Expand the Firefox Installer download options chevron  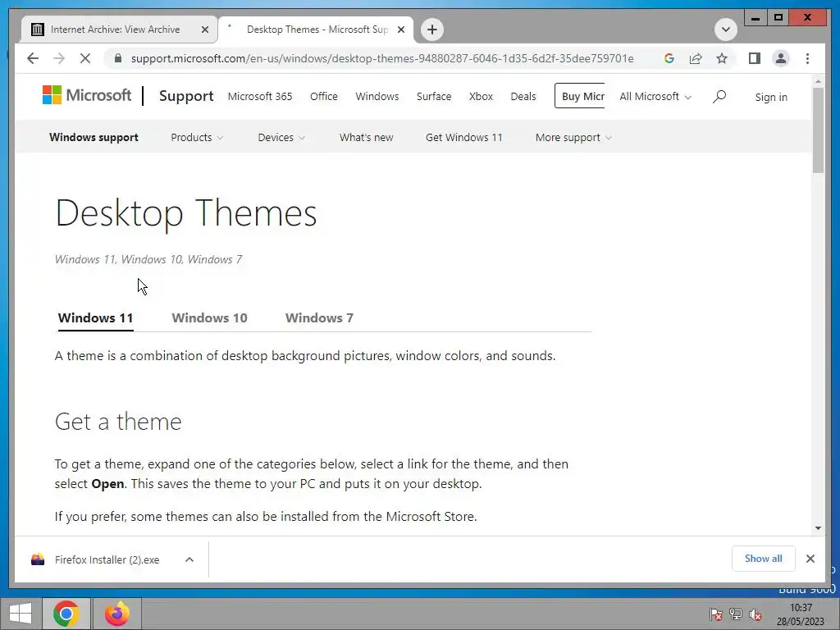(189, 559)
